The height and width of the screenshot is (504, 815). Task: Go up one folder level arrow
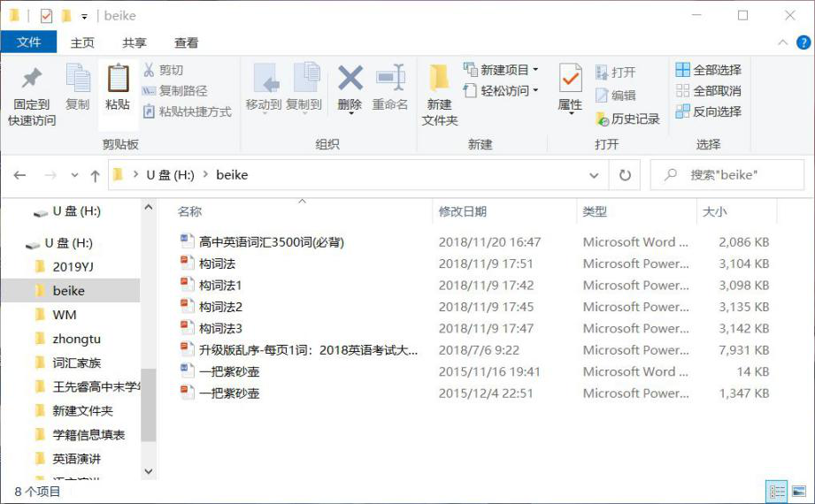pyautogui.click(x=95, y=175)
